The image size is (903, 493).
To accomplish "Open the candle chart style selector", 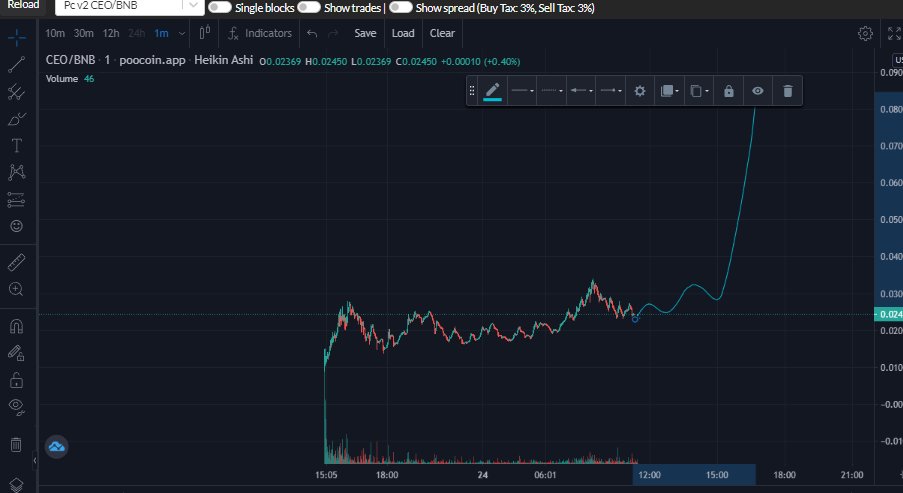I will [204, 33].
